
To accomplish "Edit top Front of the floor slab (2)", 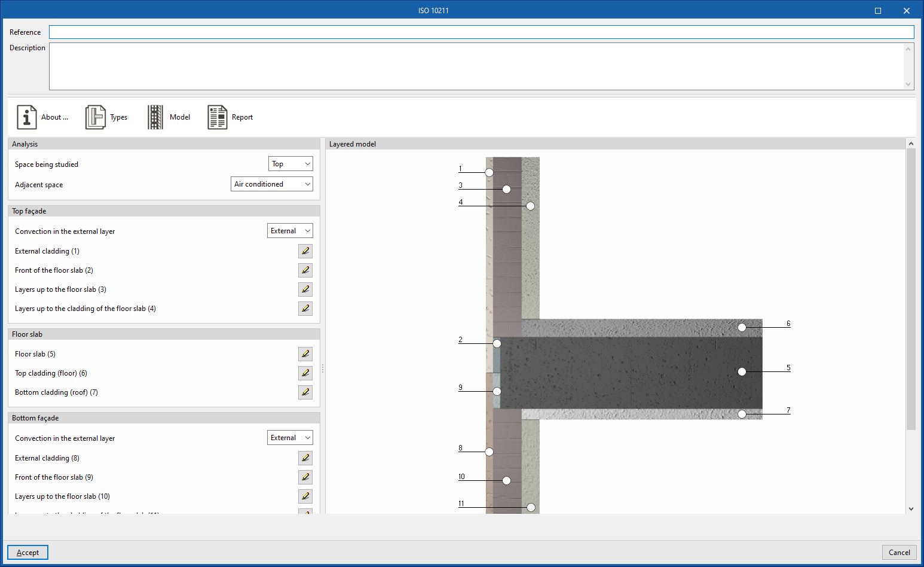I will tap(305, 270).
